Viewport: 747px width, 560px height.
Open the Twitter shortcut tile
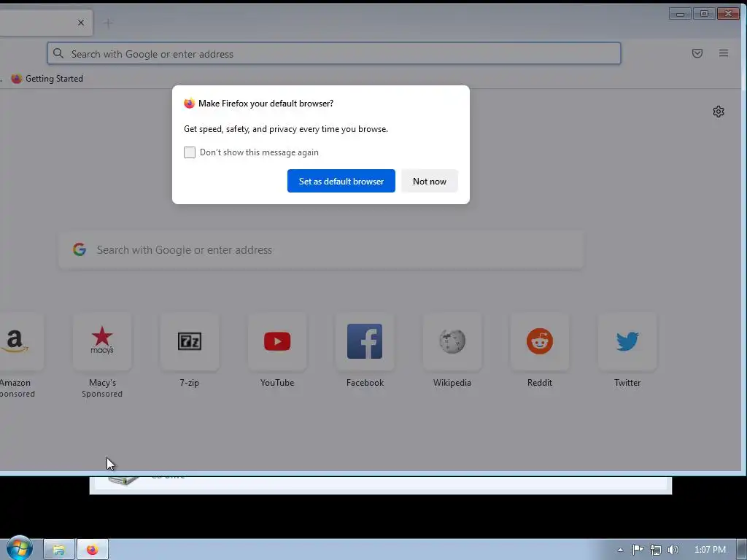[x=627, y=341]
